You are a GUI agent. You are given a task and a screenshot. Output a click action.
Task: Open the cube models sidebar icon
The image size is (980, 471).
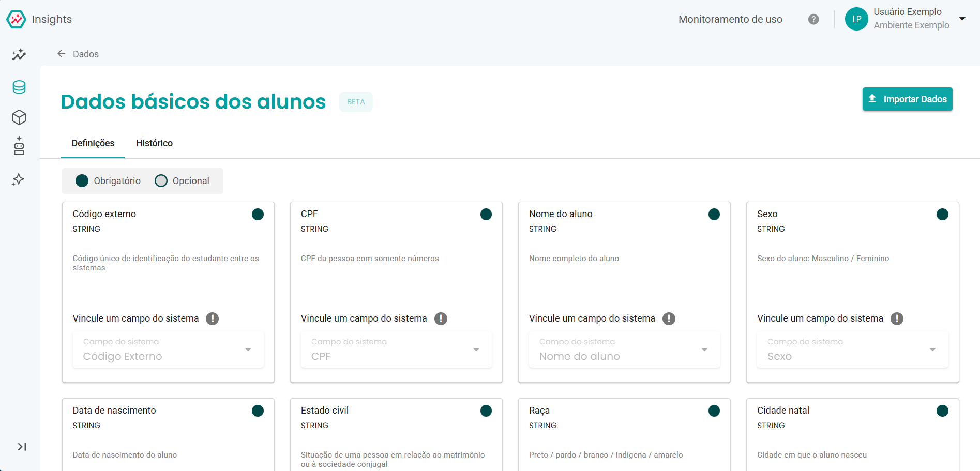(19, 117)
